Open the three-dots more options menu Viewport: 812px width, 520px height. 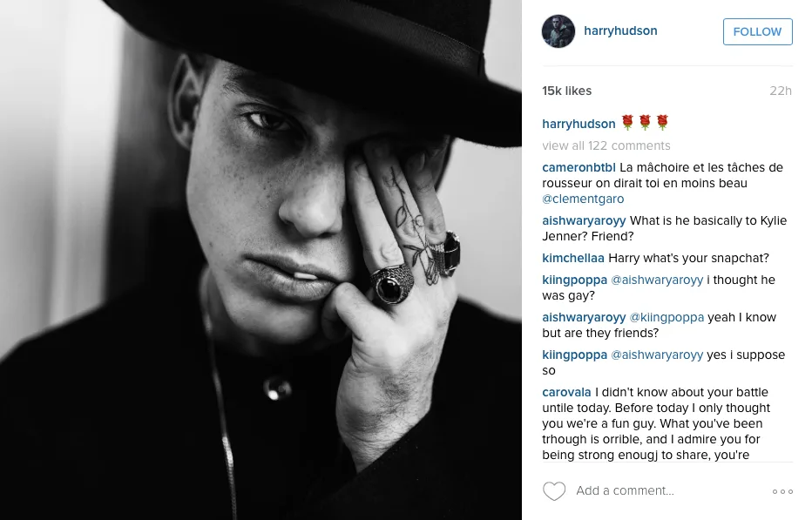[782, 491]
